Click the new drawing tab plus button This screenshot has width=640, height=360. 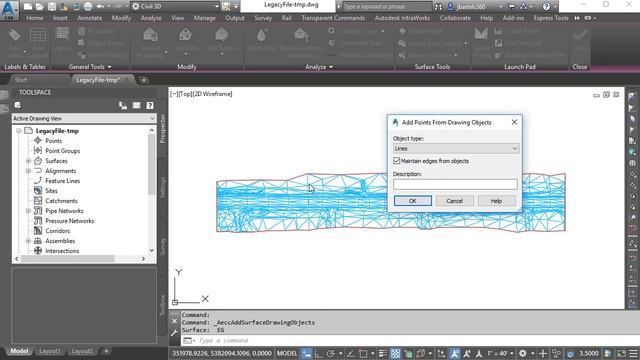click(144, 80)
